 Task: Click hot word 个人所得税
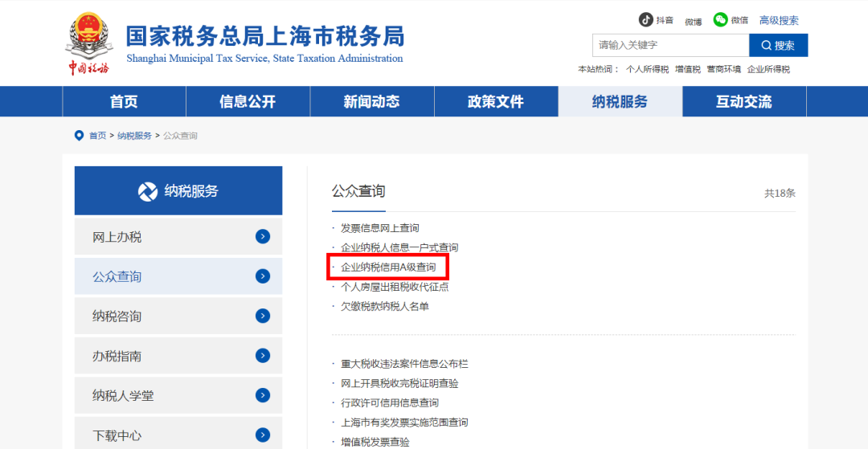coord(647,70)
